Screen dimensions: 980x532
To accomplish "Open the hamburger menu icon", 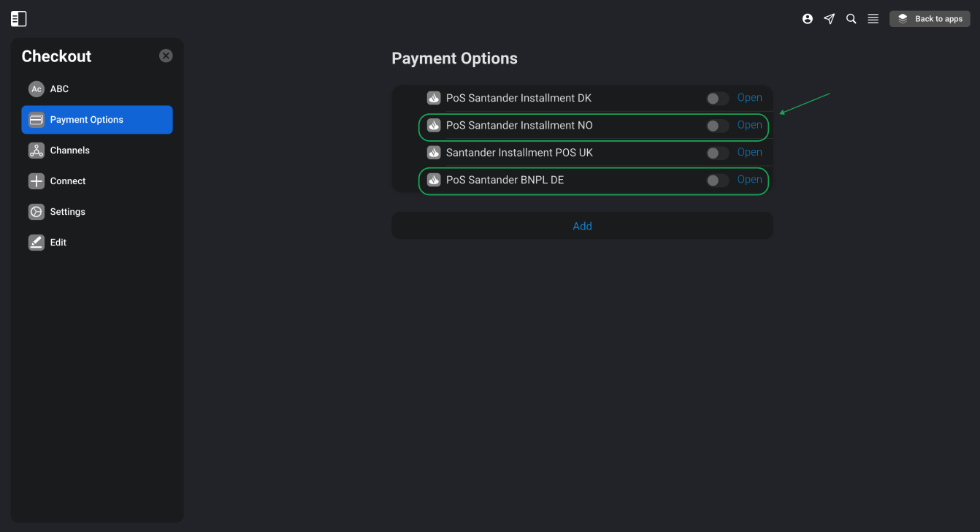I will (873, 19).
